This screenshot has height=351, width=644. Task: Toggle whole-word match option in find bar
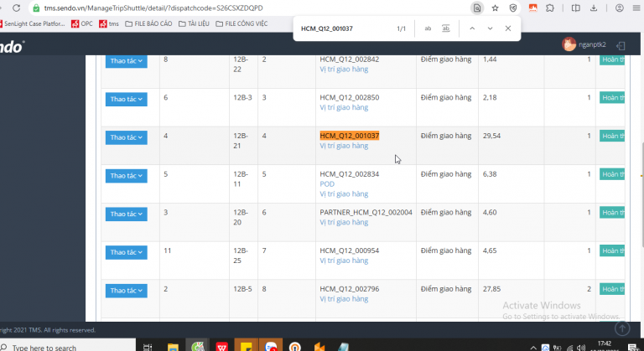click(x=445, y=28)
